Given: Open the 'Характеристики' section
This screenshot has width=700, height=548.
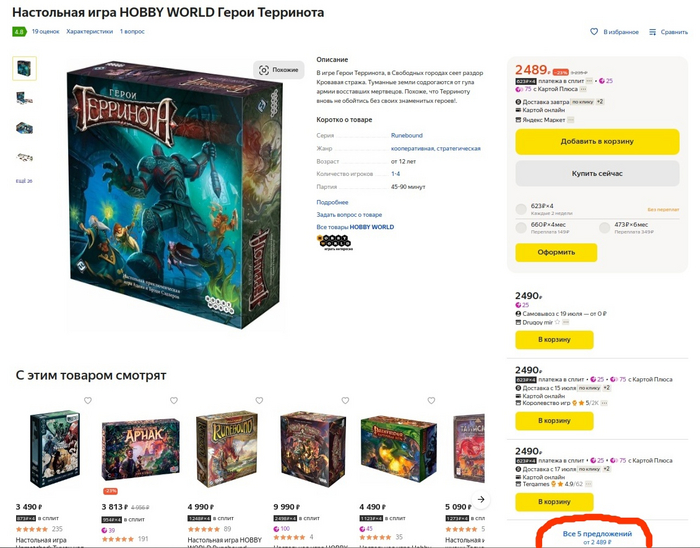Looking at the screenshot, I should click(89, 32).
